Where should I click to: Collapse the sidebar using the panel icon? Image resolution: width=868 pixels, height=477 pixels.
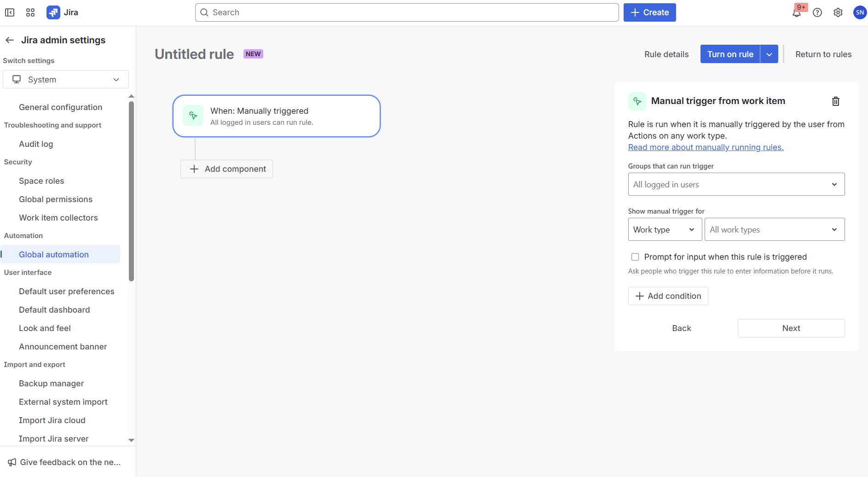(x=10, y=12)
